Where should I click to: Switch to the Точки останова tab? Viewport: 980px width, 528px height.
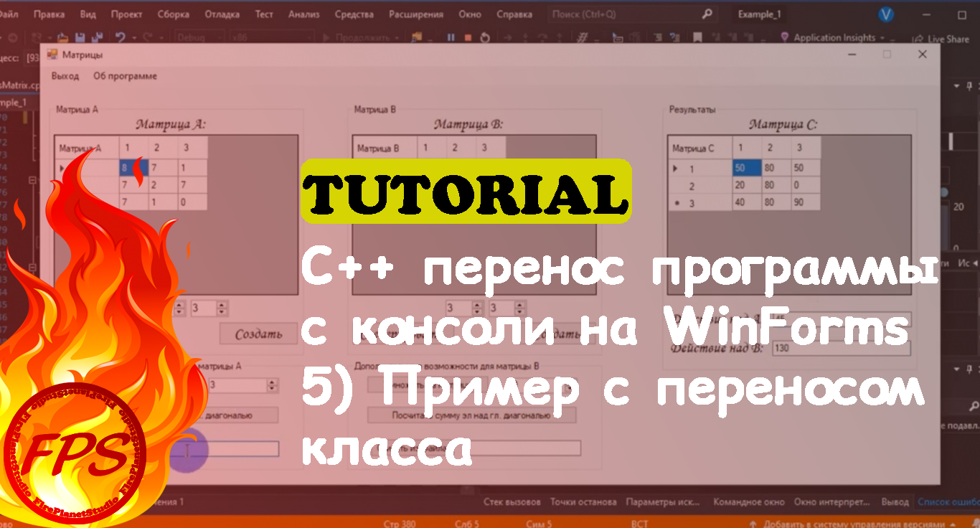tap(583, 501)
